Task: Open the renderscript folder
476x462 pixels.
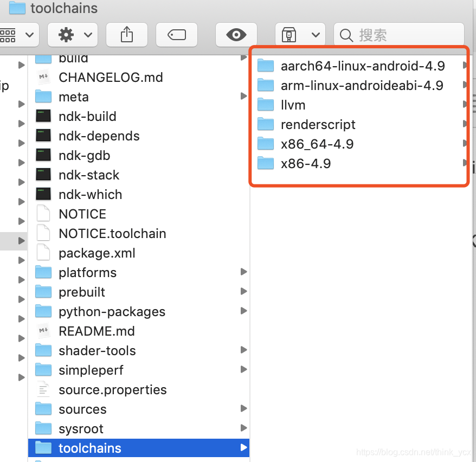Action: [x=359, y=124]
